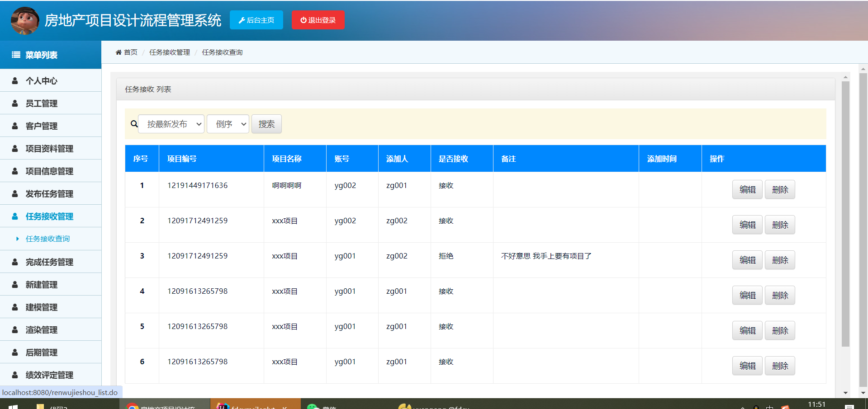Expand 项目信息管理 menu section
The image size is (868, 409).
tap(51, 171)
